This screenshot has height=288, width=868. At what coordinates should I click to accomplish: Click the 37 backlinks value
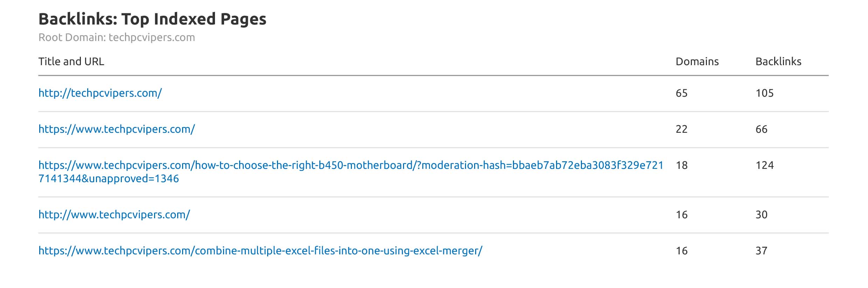761,251
